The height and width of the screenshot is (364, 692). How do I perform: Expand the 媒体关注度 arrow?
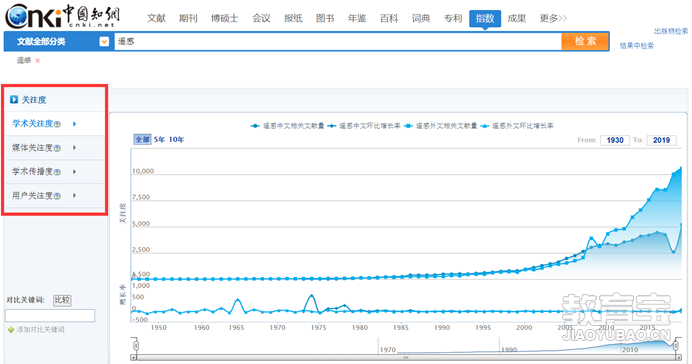[74, 148]
